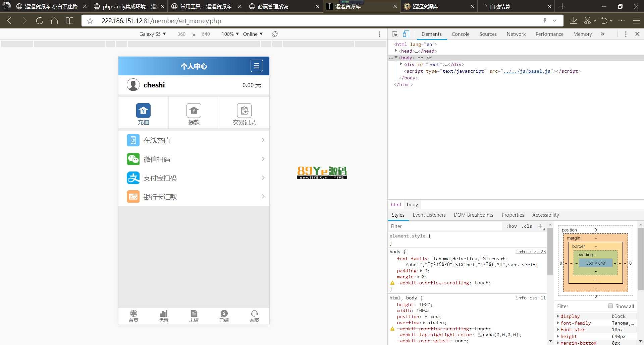Click the browser home icon

click(x=54, y=21)
